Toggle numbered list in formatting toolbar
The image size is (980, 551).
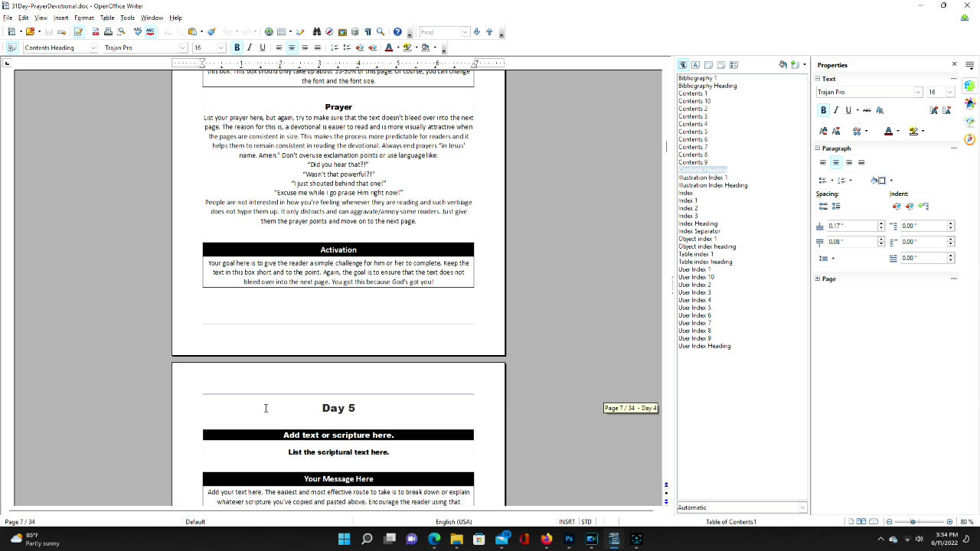[x=334, y=47]
